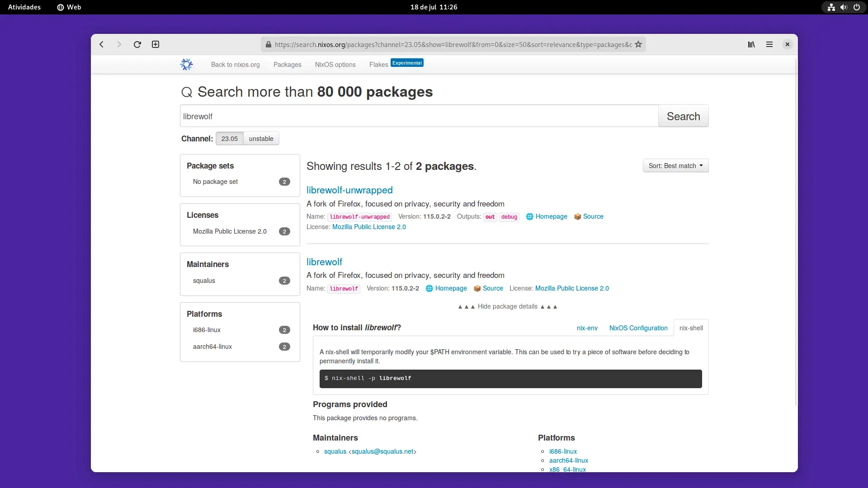
Task: Click the Experimental badge next to Flakes
Action: [407, 63]
